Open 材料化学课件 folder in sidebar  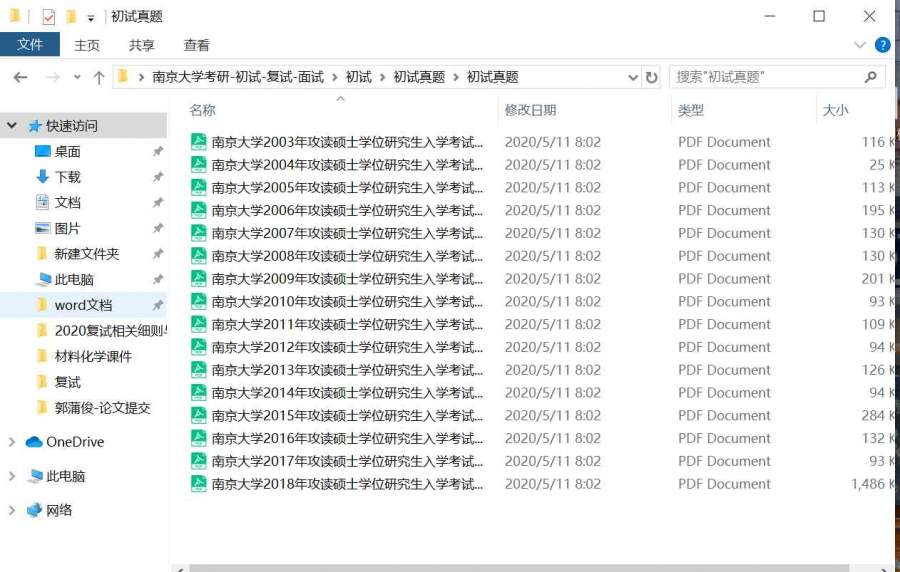(x=93, y=356)
